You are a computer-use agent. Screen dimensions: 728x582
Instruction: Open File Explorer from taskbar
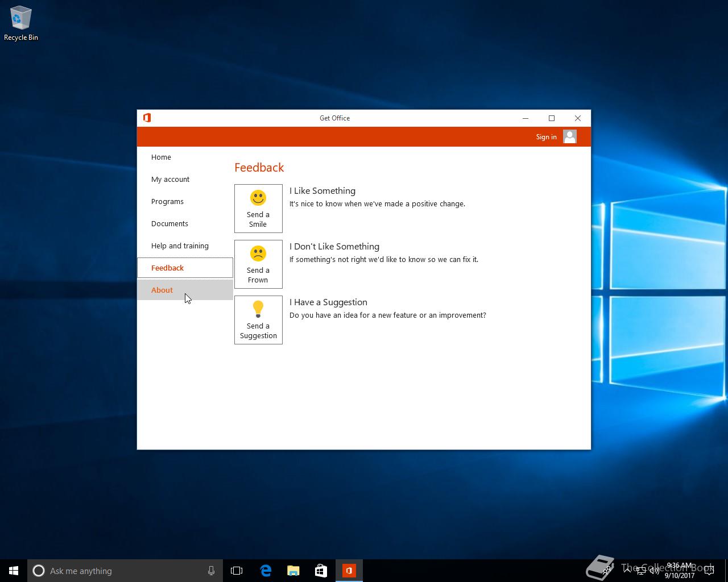(x=293, y=571)
